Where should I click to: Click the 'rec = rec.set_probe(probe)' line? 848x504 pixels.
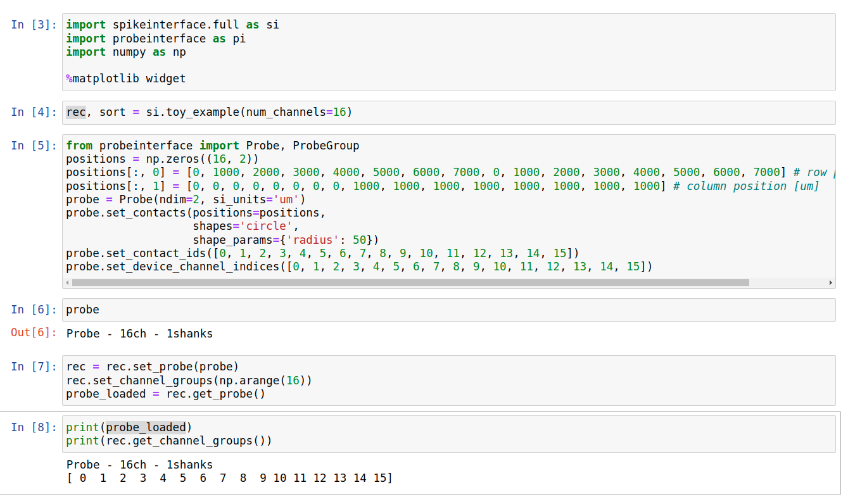pyautogui.click(x=153, y=367)
